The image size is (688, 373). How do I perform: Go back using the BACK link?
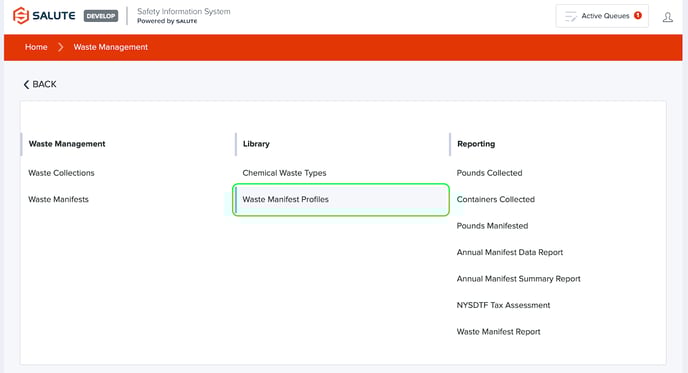coord(40,84)
